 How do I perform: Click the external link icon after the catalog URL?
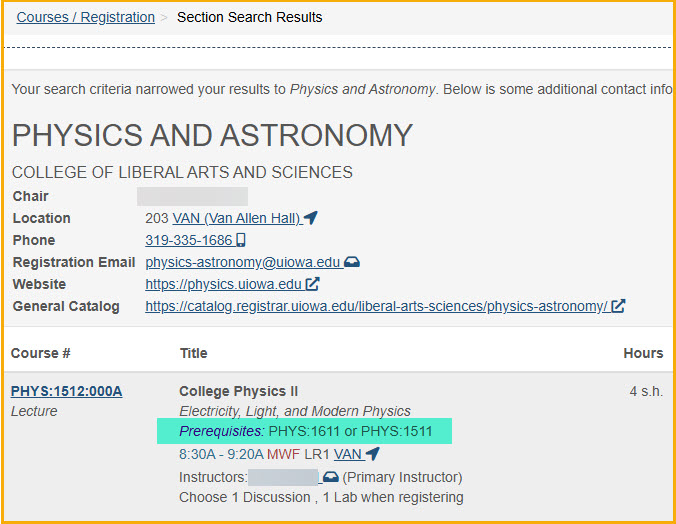pyautogui.click(x=618, y=306)
